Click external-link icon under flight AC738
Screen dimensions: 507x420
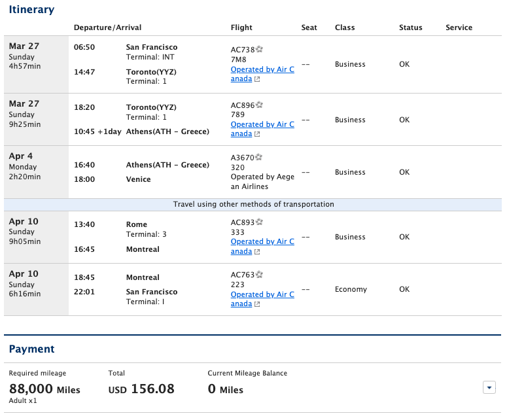pyautogui.click(x=257, y=79)
